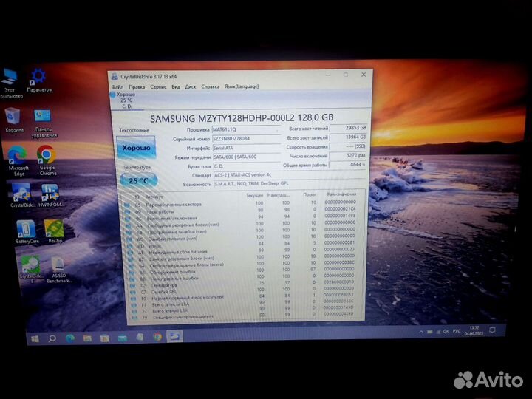Open CrystalDisk shortcut beside AS SSD Benchmark

click(x=31, y=269)
